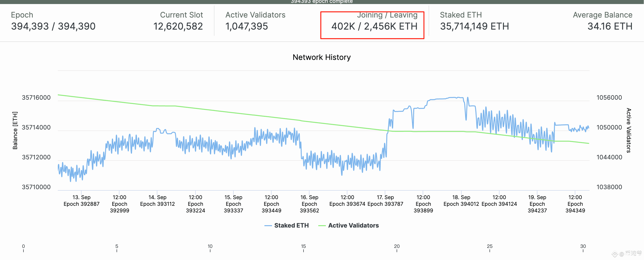Toggle the Active Validators legend series
Viewport: 644px width, 260px height.
pos(353,225)
